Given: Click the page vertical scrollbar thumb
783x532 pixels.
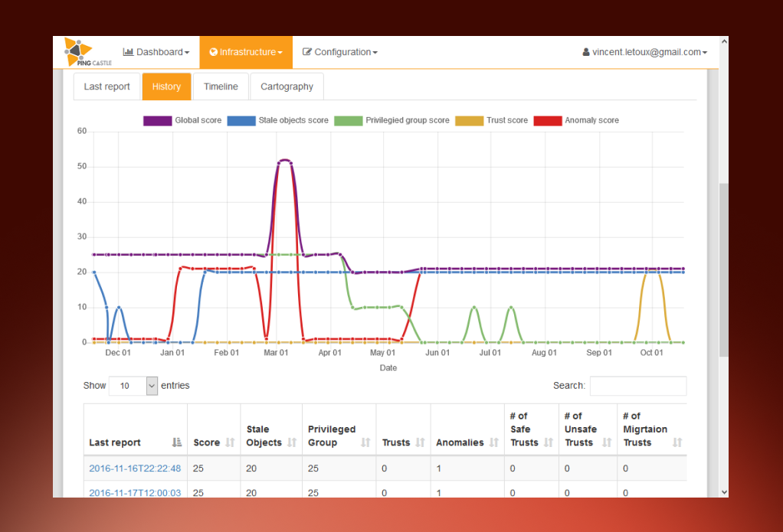Looking at the screenshot, I should (x=723, y=269).
